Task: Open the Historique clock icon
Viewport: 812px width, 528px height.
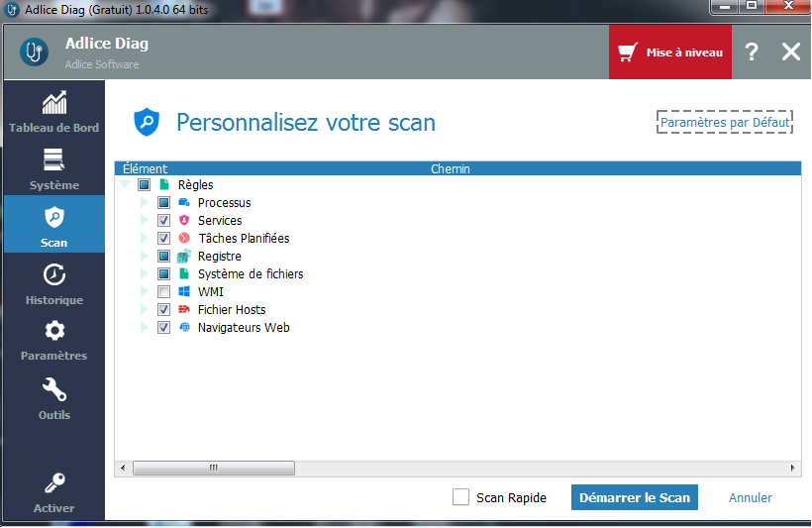Action: [x=54, y=274]
